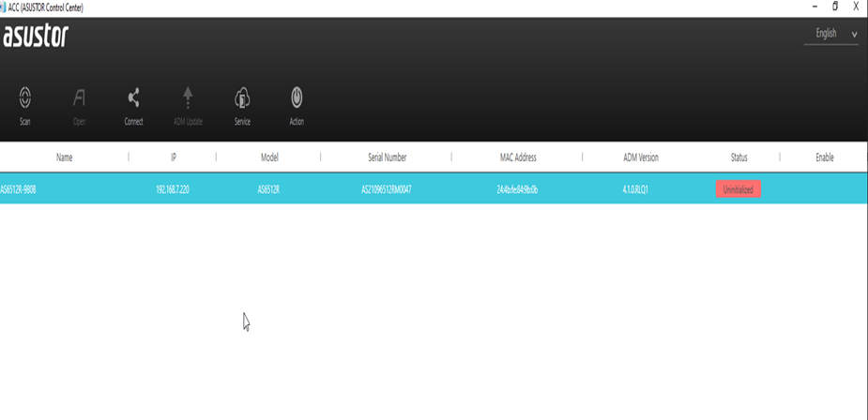This screenshot has width=868, height=420.
Task: Sort by the IP column header
Action: pyautogui.click(x=174, y=157)
